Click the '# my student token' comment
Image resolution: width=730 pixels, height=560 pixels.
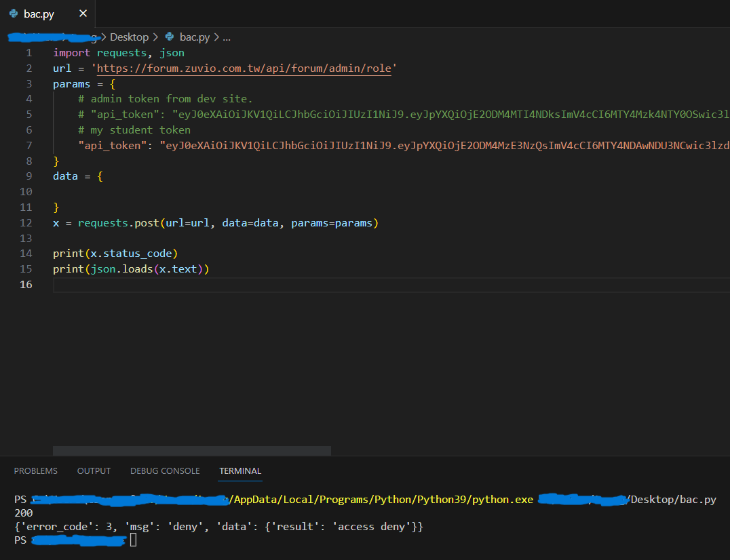[x=134, y=129]
